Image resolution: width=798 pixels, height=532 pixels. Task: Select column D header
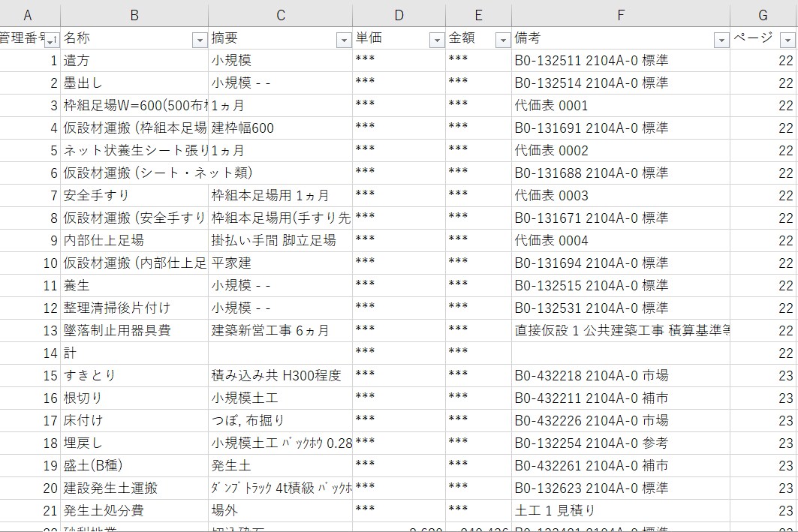[399, 15]
